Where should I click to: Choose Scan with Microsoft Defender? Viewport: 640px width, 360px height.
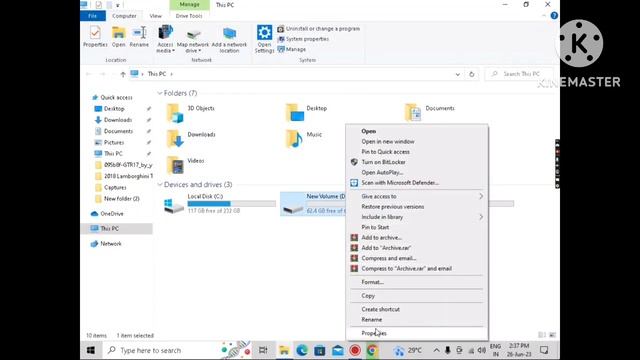(417, 183)
